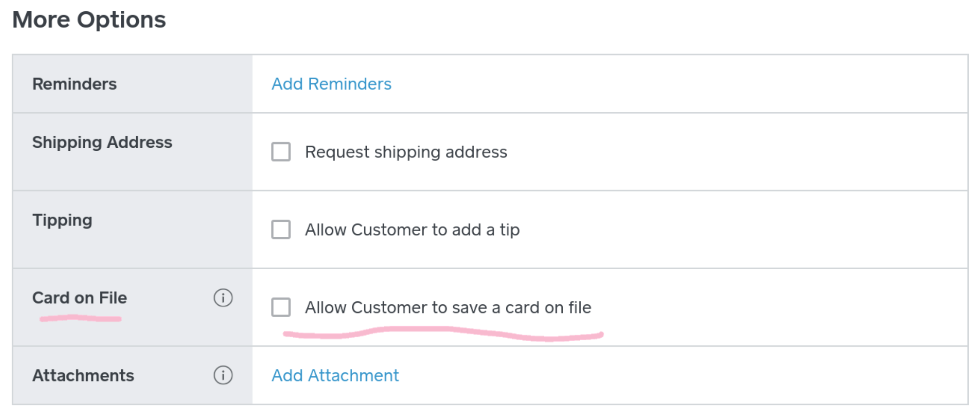Image resolution: width=980 pixels, height=420 pixels.
Task: Select the Reminders row label
Action: point(74,84)
